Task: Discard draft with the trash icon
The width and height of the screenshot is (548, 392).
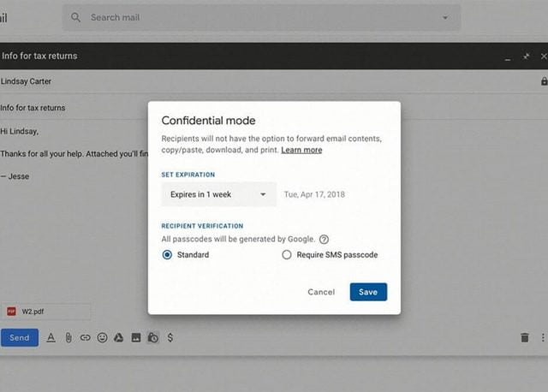Action: click(525, 338)
